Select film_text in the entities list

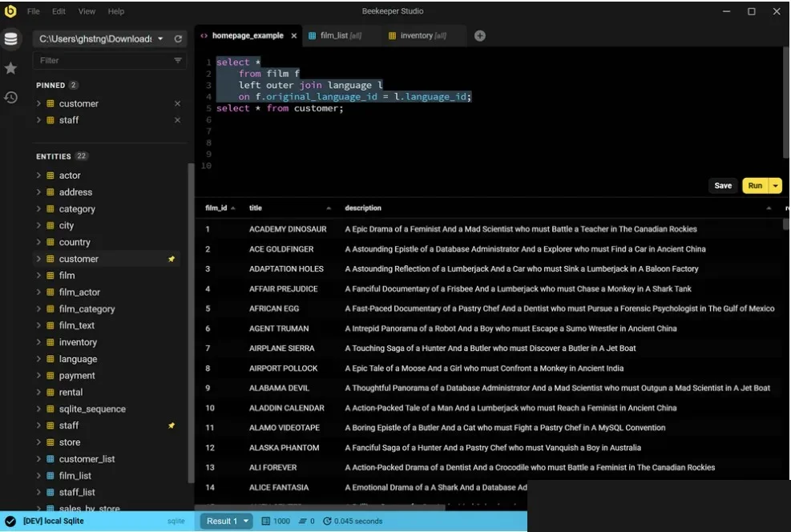click(x=77, y=325)
